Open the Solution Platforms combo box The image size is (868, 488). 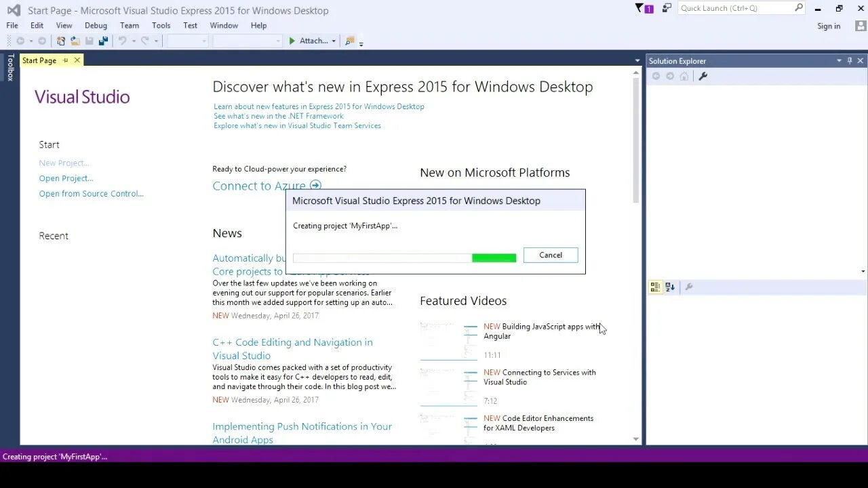[x=247, y=41]
